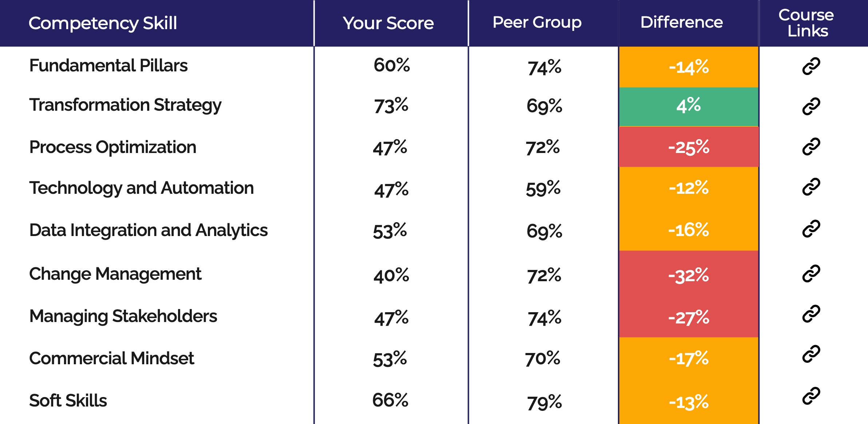Open the Soft Skills course link icon
This screenshot has width=868, height=424.
click(x=811, y=396)
